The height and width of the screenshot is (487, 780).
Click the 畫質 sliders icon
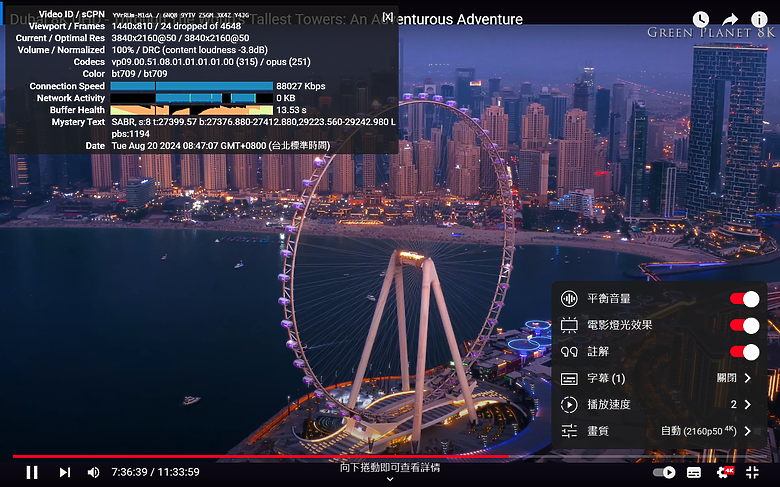pyautogui.click(x=569, y=431)
